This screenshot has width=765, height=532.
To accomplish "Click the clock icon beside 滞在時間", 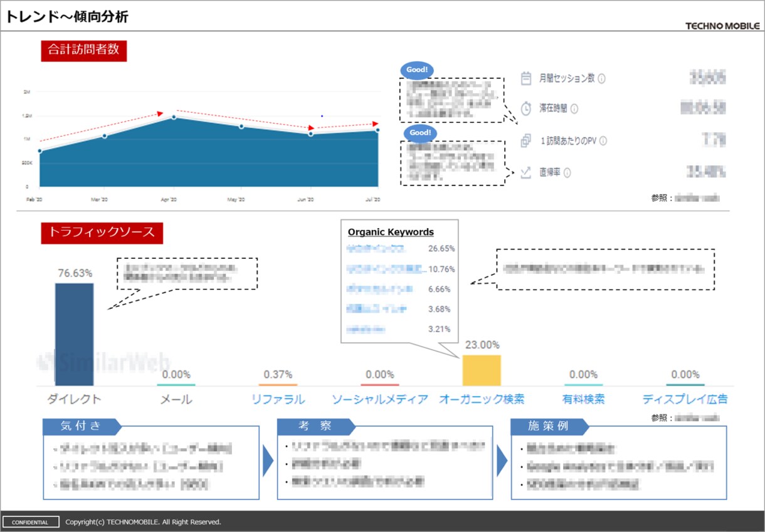I will coord(526,108).
